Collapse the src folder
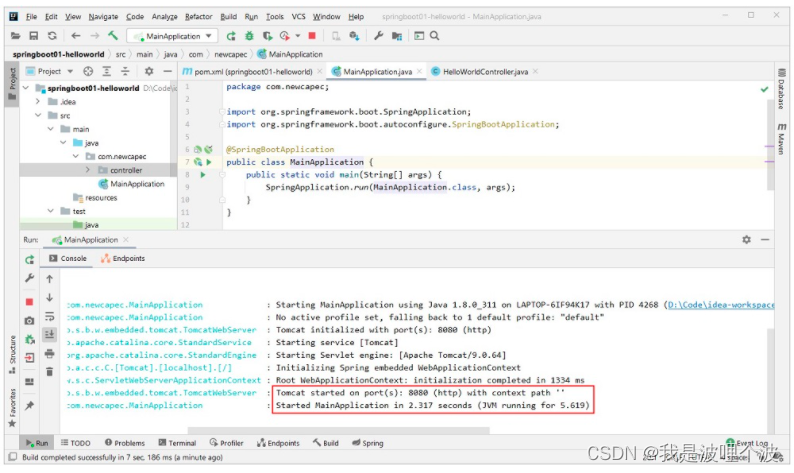 coord(38,115)
